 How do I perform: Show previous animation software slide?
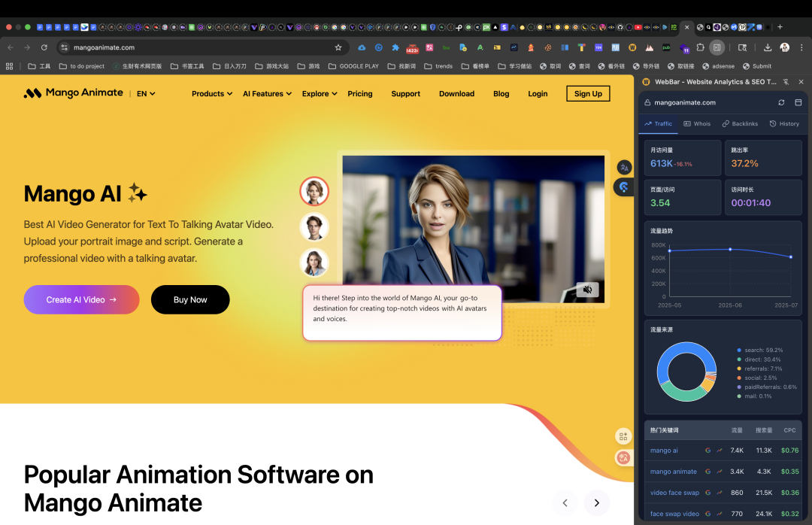coord(565,502)
